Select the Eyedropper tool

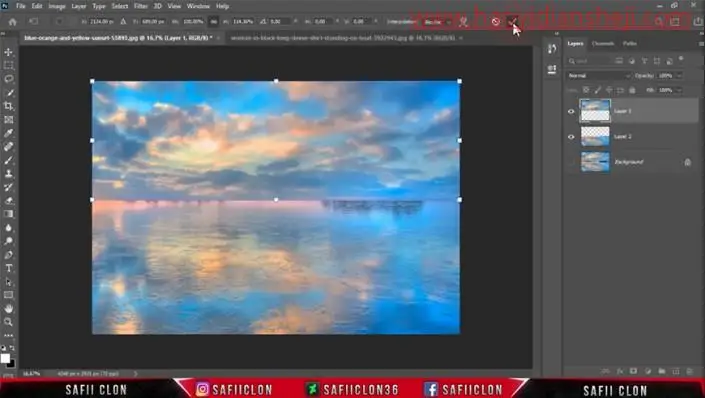coord(9,133)
